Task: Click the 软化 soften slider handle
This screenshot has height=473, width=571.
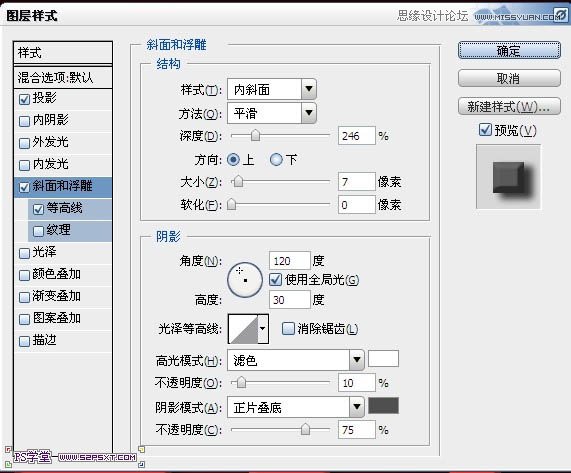Action: (232, 204)
